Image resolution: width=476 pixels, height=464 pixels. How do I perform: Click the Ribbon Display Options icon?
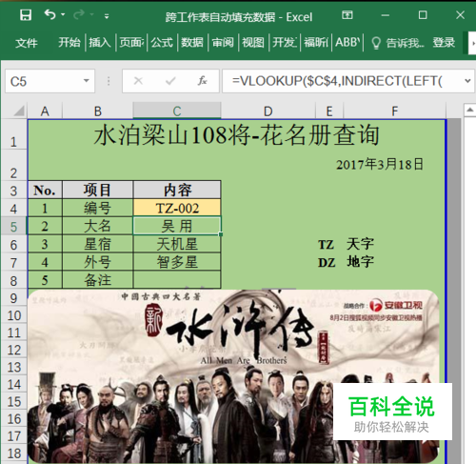(x=347, y=15)
